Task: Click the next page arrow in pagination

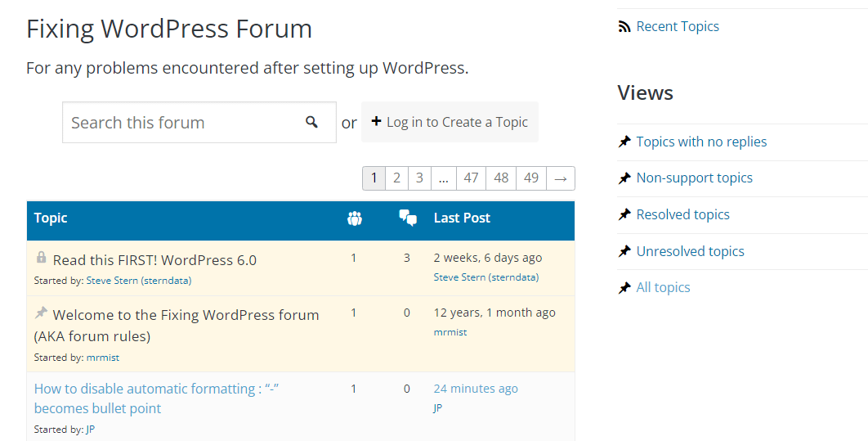Action: pos(560,178)
